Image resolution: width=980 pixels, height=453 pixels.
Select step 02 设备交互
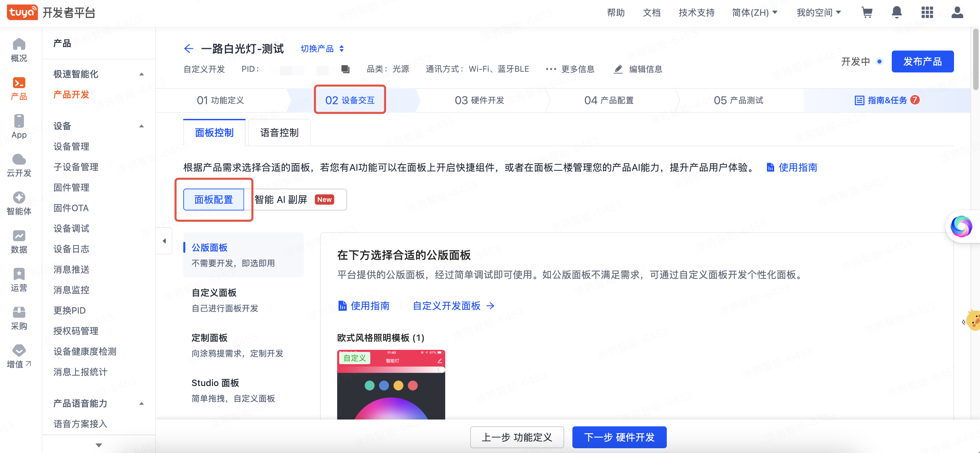pyautogui.click(x=350, y=100)
